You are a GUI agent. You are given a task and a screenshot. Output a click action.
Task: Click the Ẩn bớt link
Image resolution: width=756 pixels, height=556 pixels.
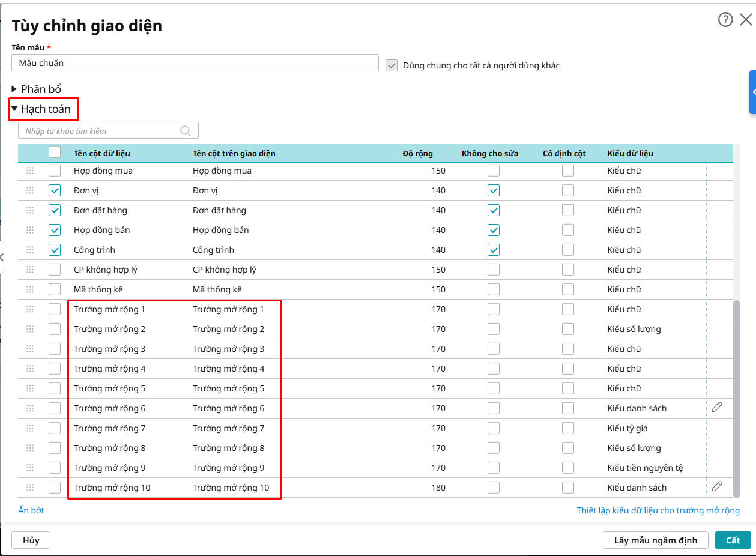(x=31, y=510)
